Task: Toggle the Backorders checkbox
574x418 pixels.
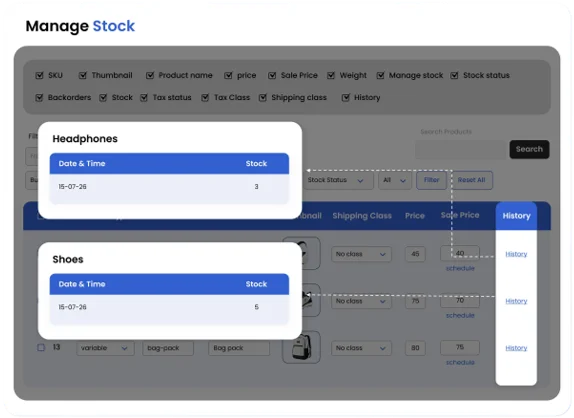Action: pyautogui.click(x=39, y=97)
